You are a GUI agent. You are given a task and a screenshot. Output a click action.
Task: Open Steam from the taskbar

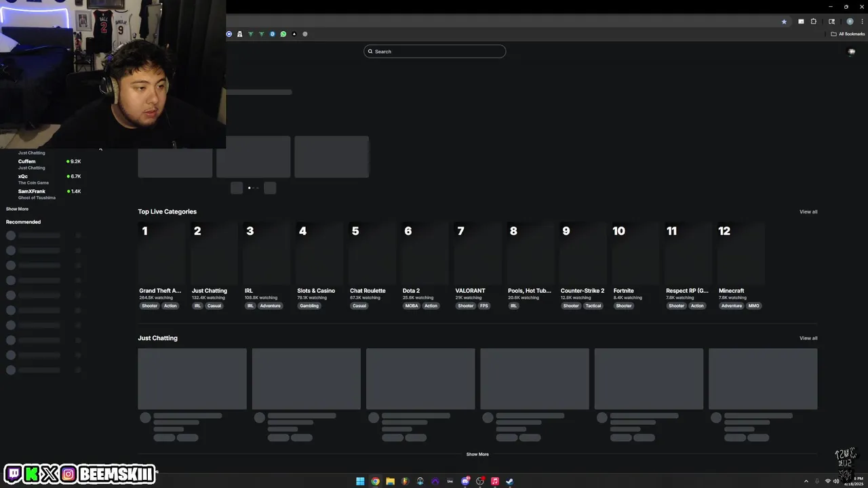[x=510, y=481]
